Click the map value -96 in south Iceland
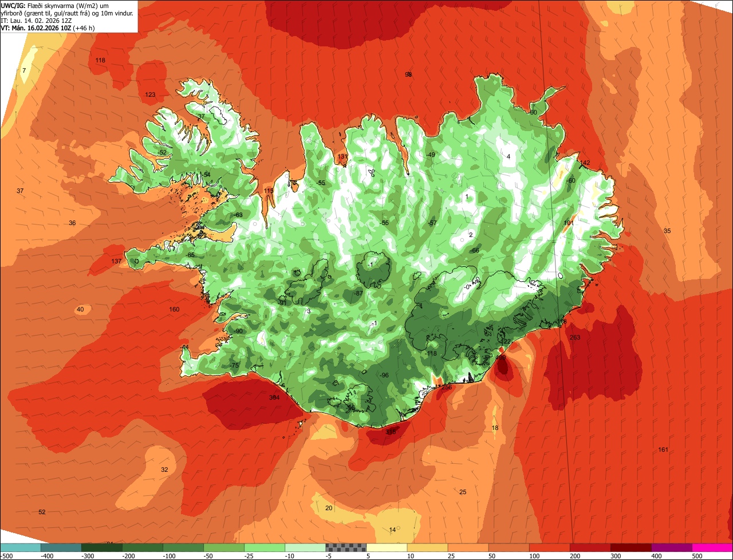 [384, 376]
